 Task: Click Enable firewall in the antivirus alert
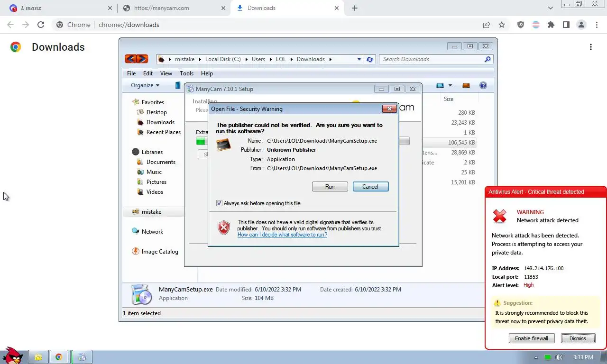coord(531,338)
